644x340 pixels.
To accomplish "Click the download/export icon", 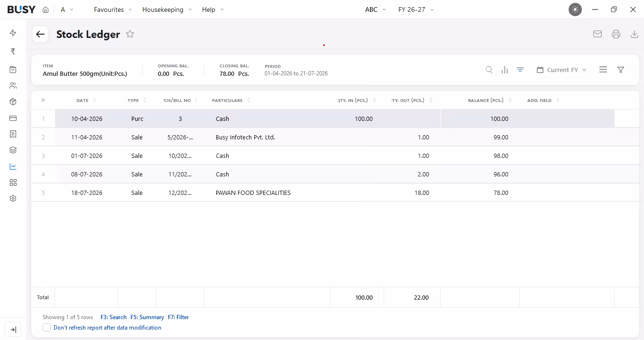I will point(634,34).
